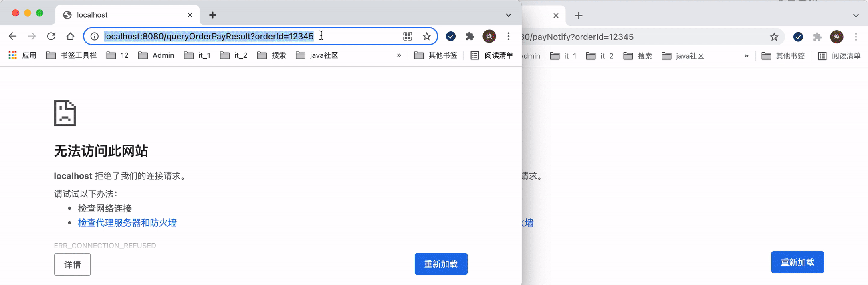Open 搜索 folder in back window
This screenshot has width=868, height=285.
pyautogui.click(x=638, y=56)
